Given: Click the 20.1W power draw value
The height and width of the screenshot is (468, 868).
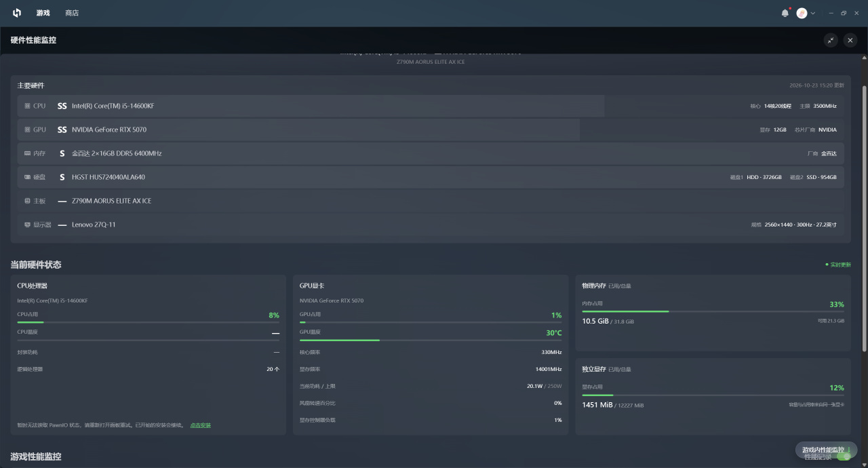Looking at the screenshot, I should pyautogui.click(x=534, y=386).
